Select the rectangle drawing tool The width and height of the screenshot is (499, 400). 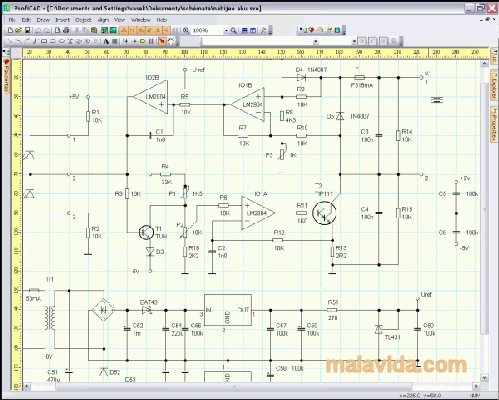click(x=44, y=41)
